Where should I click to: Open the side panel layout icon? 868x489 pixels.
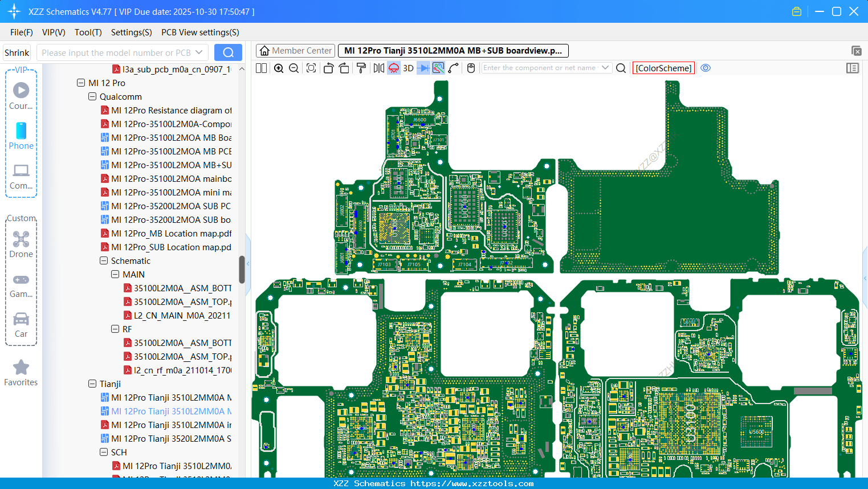pos(853,68)
